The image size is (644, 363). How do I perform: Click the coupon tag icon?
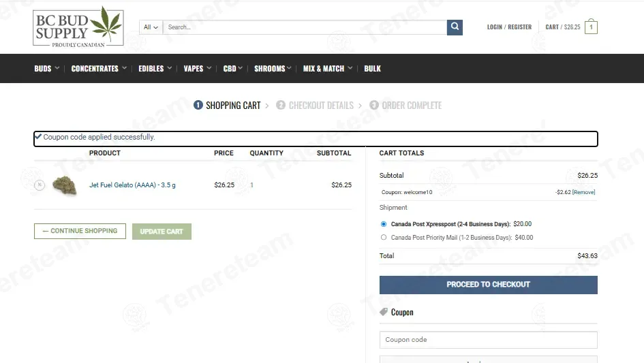tap(384, 312)
